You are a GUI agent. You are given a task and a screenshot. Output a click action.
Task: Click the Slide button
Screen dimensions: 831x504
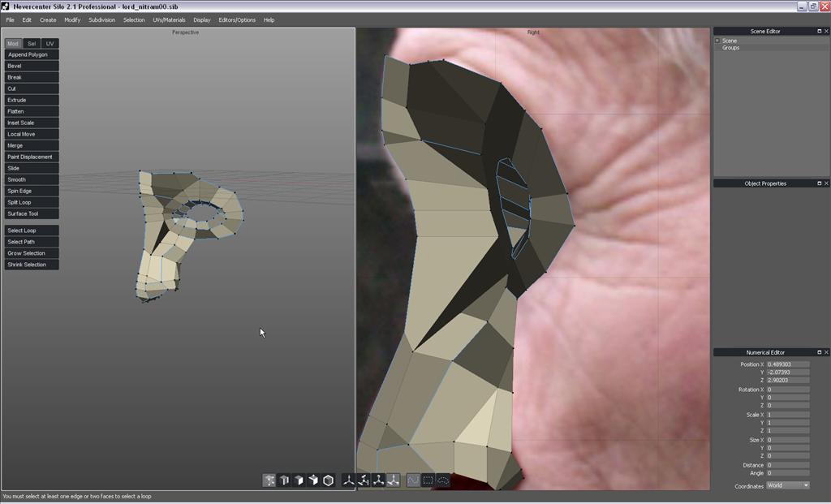pyautogui.click(x=32, y=168)
